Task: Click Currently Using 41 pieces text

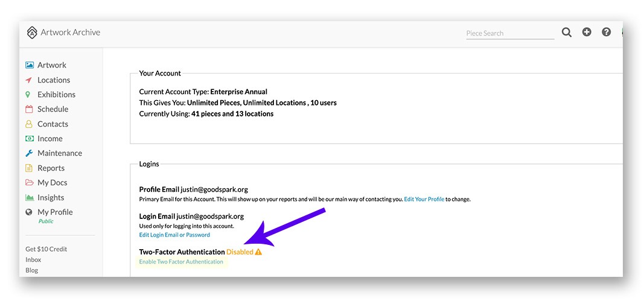Action: click(x=206, y=114)
